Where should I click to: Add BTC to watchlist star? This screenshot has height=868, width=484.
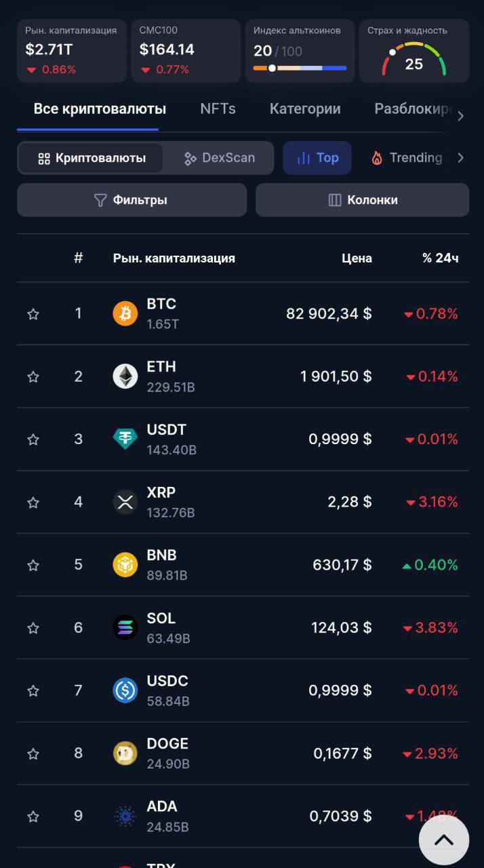click(33, 314)
